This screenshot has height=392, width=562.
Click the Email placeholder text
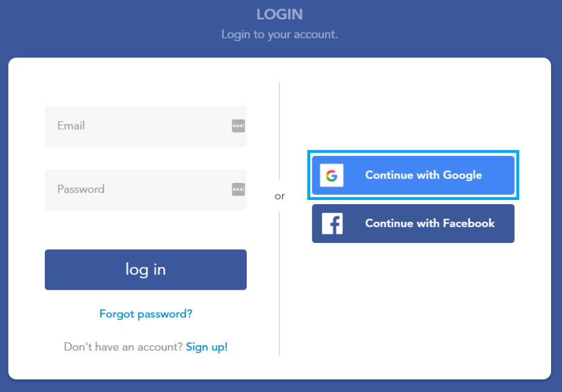click(71, 126)
